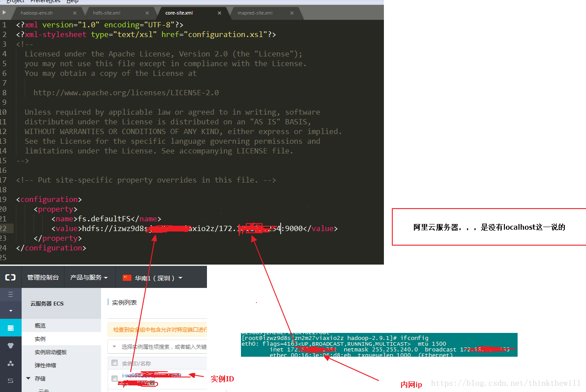This screenshot has width=586, height=392.
Task: Open the instance attribute search dropdown arrow
Action: 115,347
